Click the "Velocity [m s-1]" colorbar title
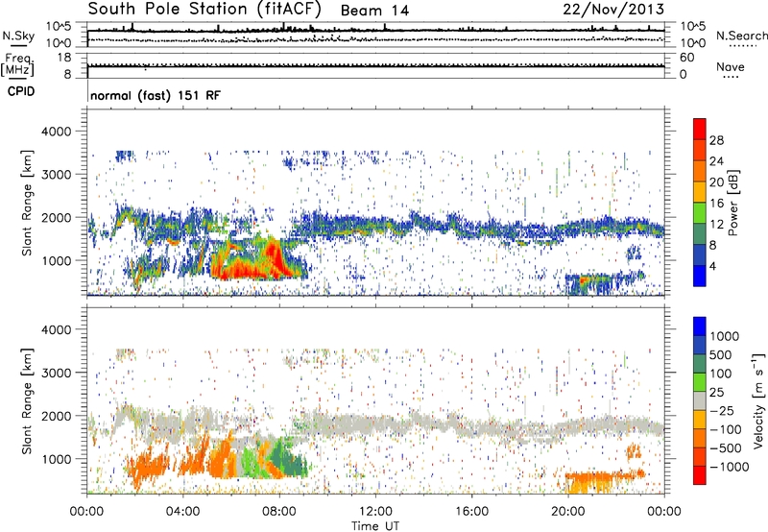Image resolution: width=768 pixels, height=532 pixels. [758, 400]
